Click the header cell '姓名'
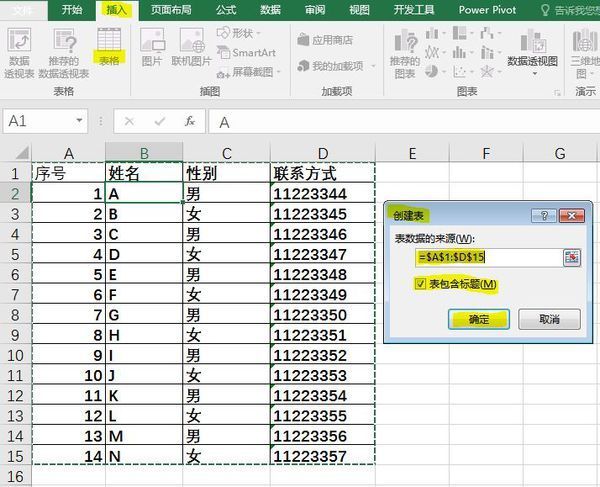The height and width of the screenshot is (487, 600). tap(144, 173)
